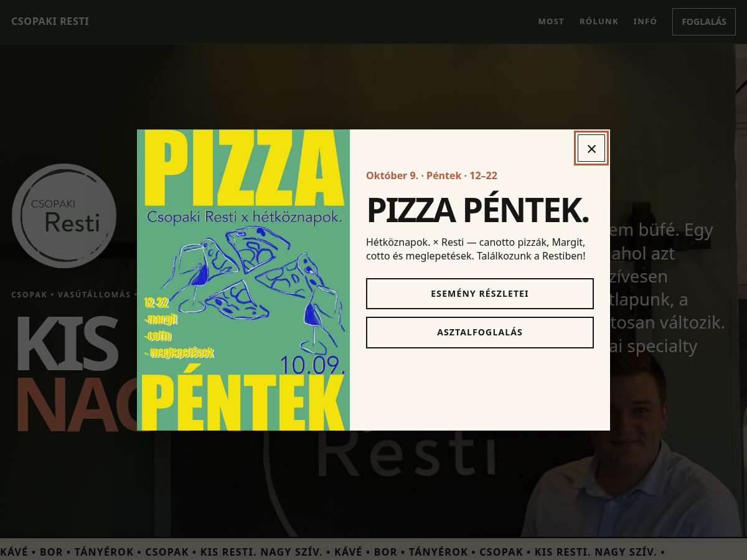Image resolution: width=747 pixels, height=560 pixels.
Task: Open the Rólunk menu item
Action: [599, 22]
